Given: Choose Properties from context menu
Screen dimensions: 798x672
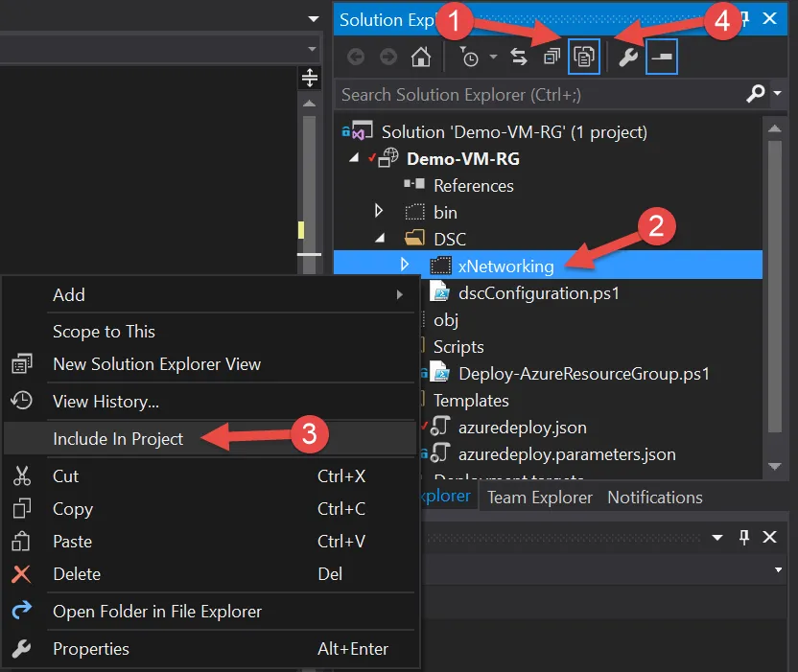Looking at the screenshot, I should click(x=210, y=649).
